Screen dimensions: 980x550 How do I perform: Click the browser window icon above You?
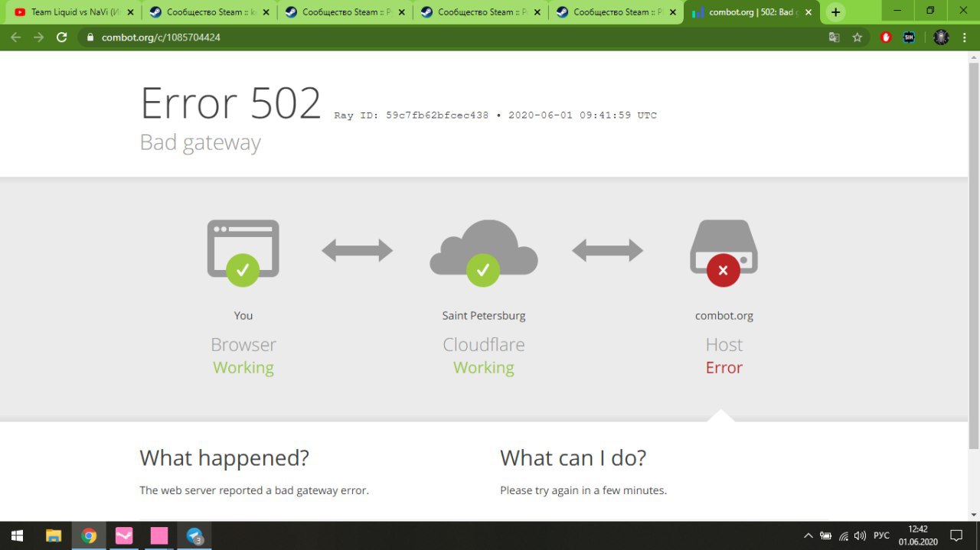point(243,252)
